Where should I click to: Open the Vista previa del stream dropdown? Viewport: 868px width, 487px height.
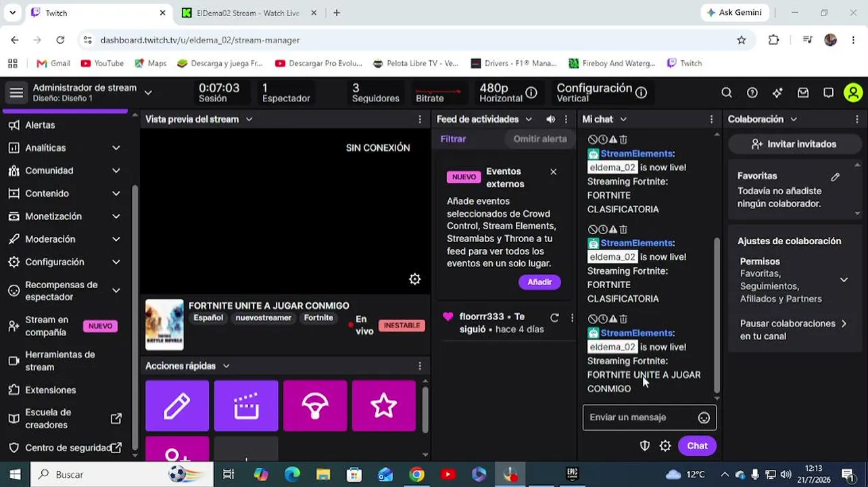tap(249, 119)
